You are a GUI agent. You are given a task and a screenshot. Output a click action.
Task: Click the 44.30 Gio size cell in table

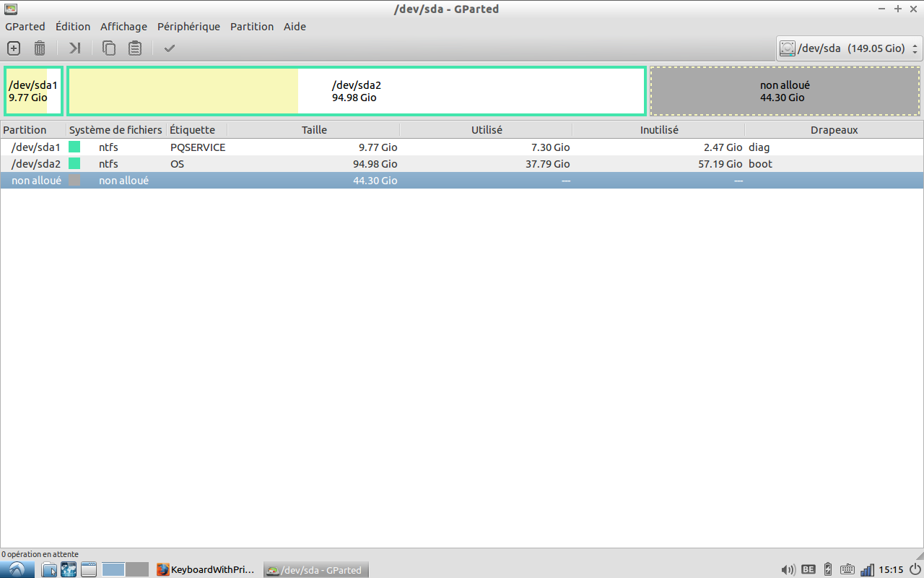tap(375, 181)
